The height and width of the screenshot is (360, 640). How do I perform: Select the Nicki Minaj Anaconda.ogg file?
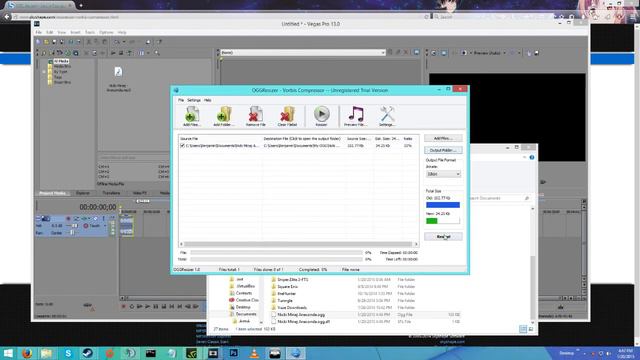[301, 315]
